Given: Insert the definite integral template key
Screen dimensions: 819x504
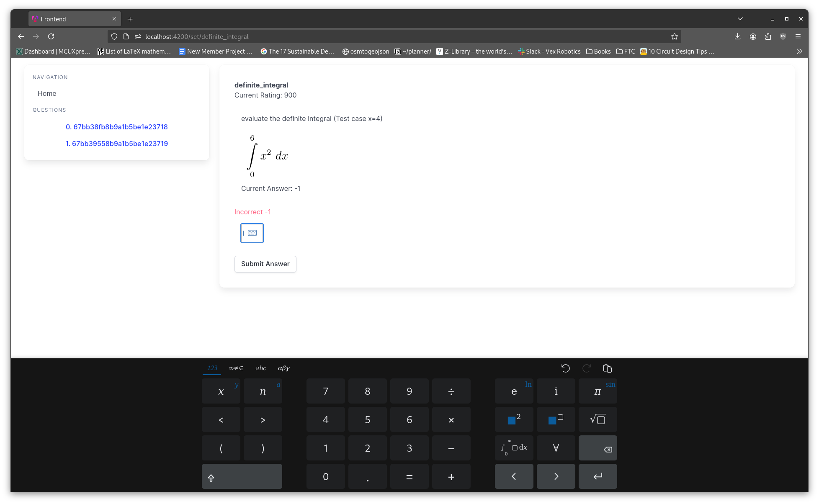Looking at the screenshot, I should pyautogui.click(x=514, y=448).
